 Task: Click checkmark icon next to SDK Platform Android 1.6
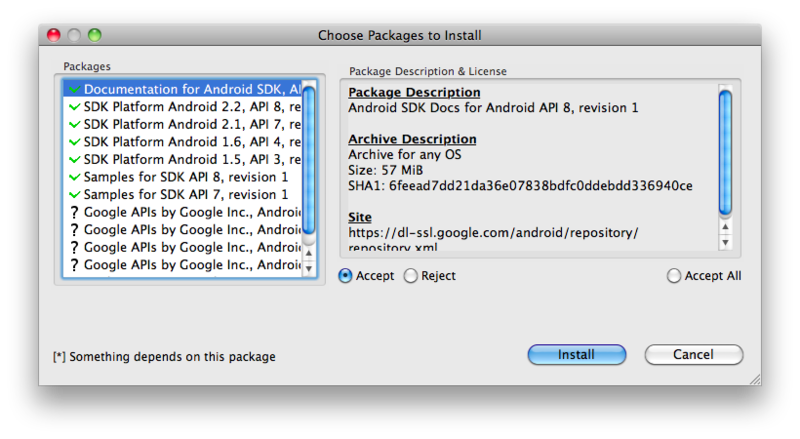tap(74, 142)
